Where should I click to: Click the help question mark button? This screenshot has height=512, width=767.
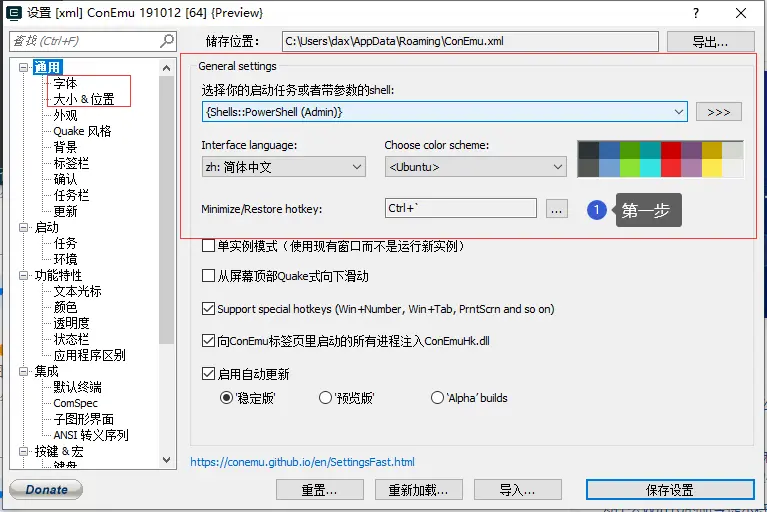pyautogui.click(x=696, y=13)
